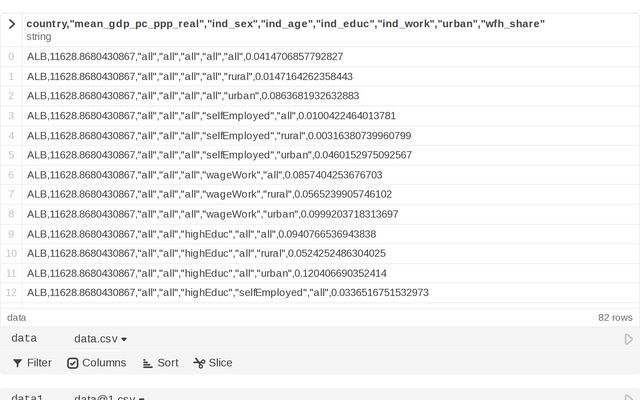Click the Filter button label
Image resolution: width=640 pixels, height=400 pixels.
(39, 363)
